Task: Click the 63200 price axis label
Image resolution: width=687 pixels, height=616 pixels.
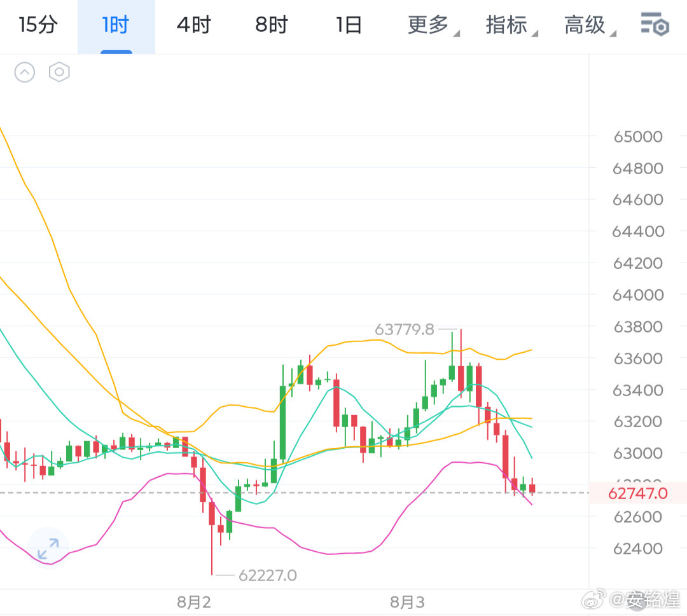Action: pyautogui.click(x=638, y=421)
